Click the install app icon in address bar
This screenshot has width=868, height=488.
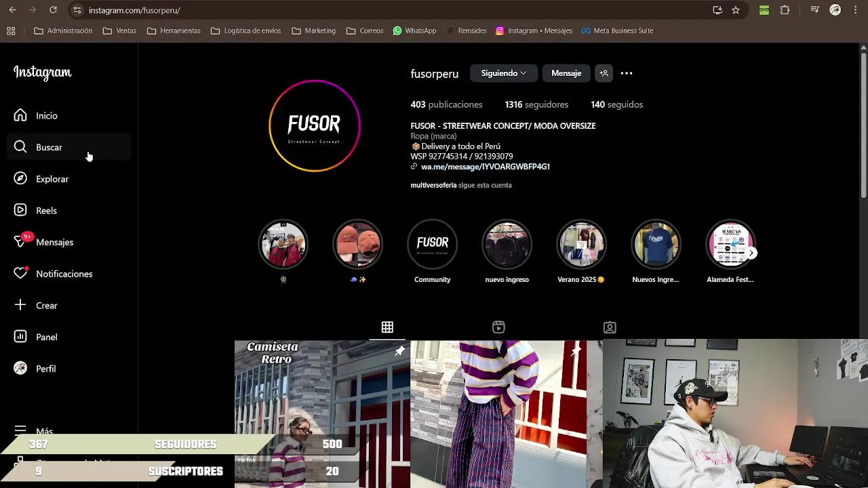pyautogui.click(x=717, y=10)
